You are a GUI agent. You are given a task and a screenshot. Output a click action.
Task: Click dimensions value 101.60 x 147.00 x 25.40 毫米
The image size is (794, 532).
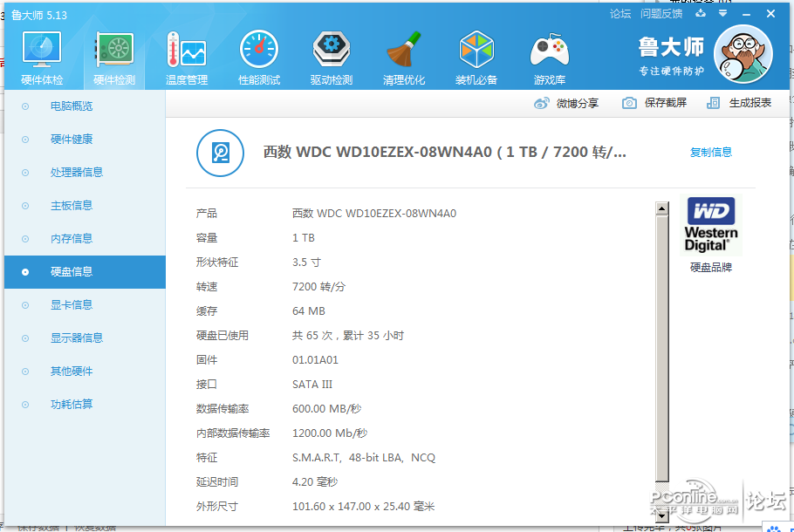pos(363,507)
